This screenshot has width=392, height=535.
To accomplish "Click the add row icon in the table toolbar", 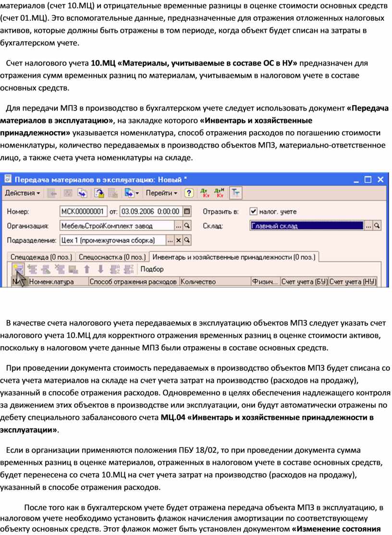I will pos(18,269).
